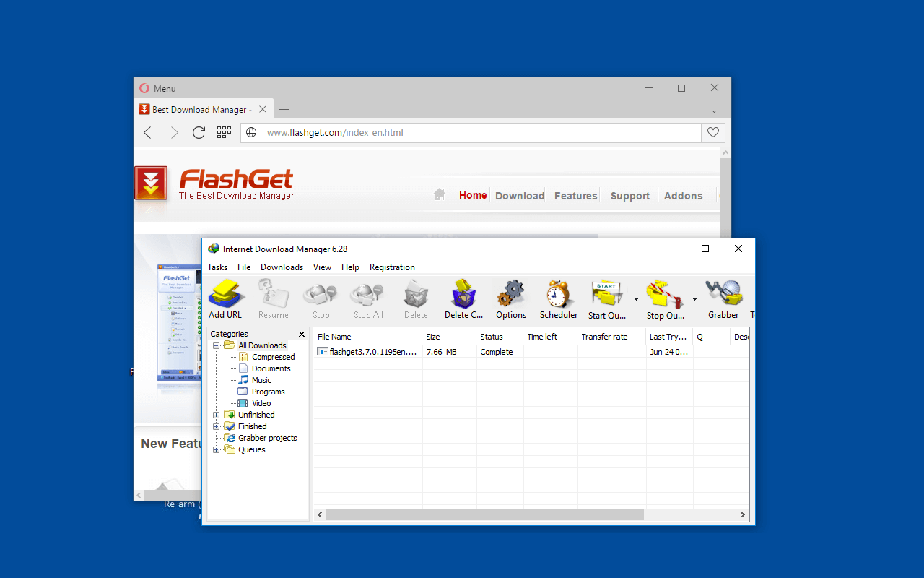The height and width of the screenshot is (578, 924).
Task: Close the Categories panel
Action: tap(302, 334)
